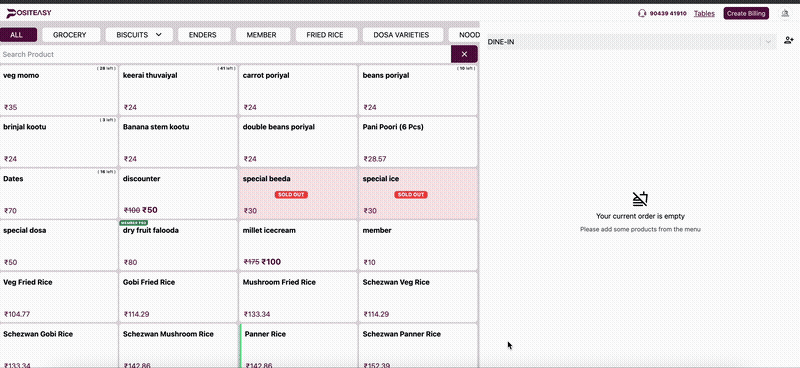Add millet icecream to the order

coord(298,245)
